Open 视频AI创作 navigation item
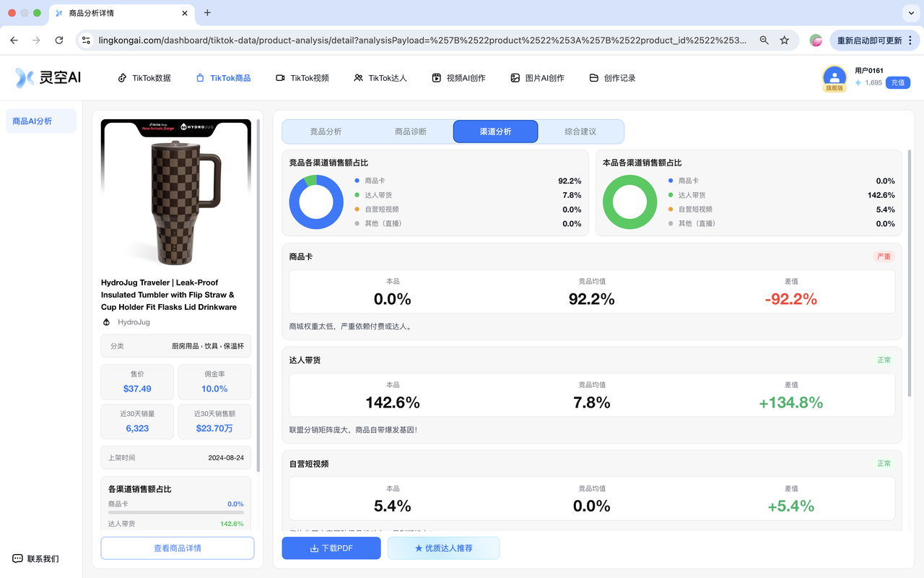 tap(458, 78)
